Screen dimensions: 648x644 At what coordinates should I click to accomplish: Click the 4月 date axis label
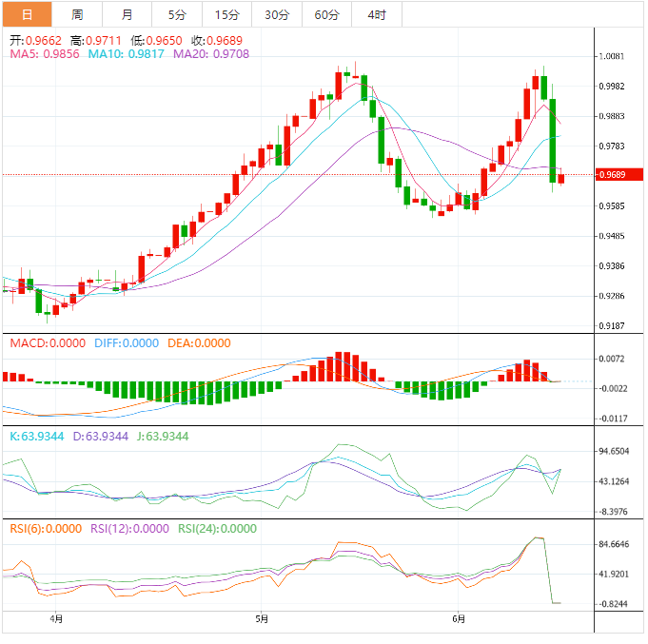(56, 619)
